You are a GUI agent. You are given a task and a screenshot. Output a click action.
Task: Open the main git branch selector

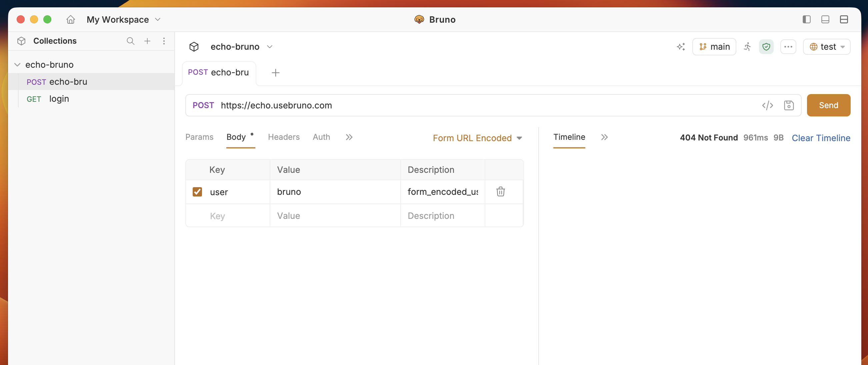coord(714,47)
